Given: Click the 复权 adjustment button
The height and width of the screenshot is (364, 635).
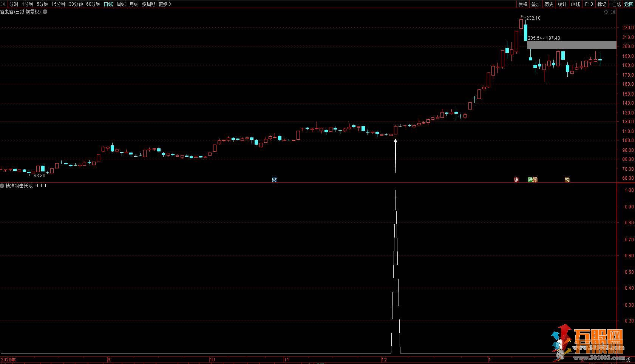Looking at the screenshot, I should [x=523, y=4].
